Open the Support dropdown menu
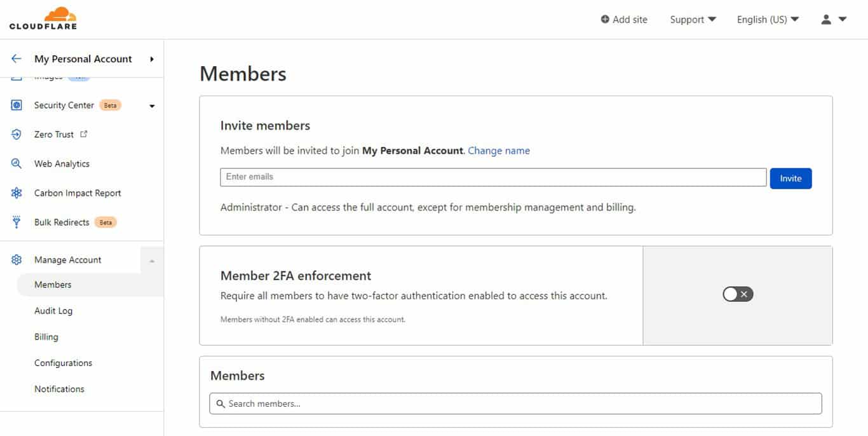 pos(693,20)
